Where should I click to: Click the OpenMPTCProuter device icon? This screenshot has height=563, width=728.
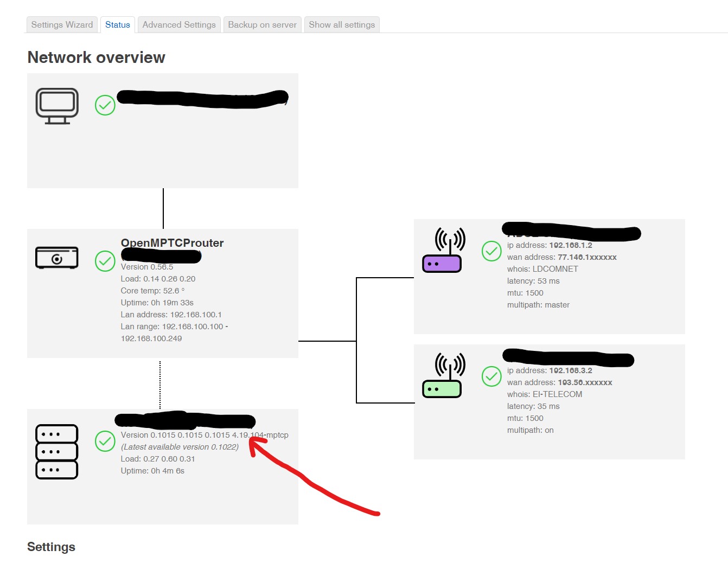point(57,258)
